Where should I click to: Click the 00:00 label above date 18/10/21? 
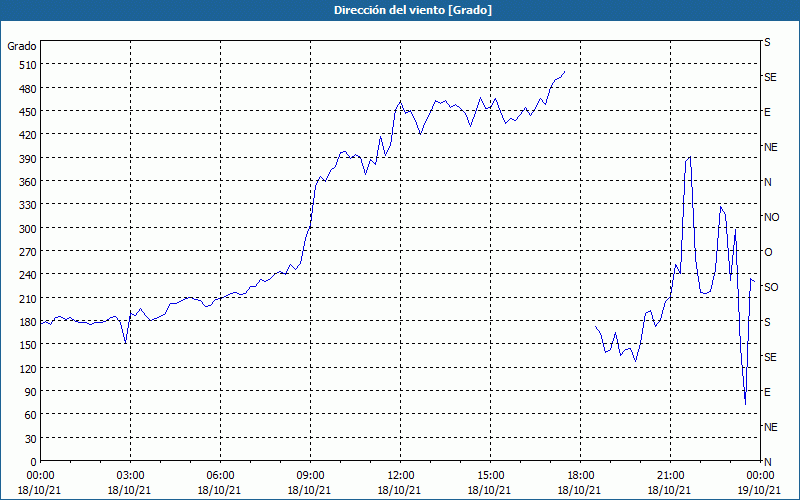(40, 476)
